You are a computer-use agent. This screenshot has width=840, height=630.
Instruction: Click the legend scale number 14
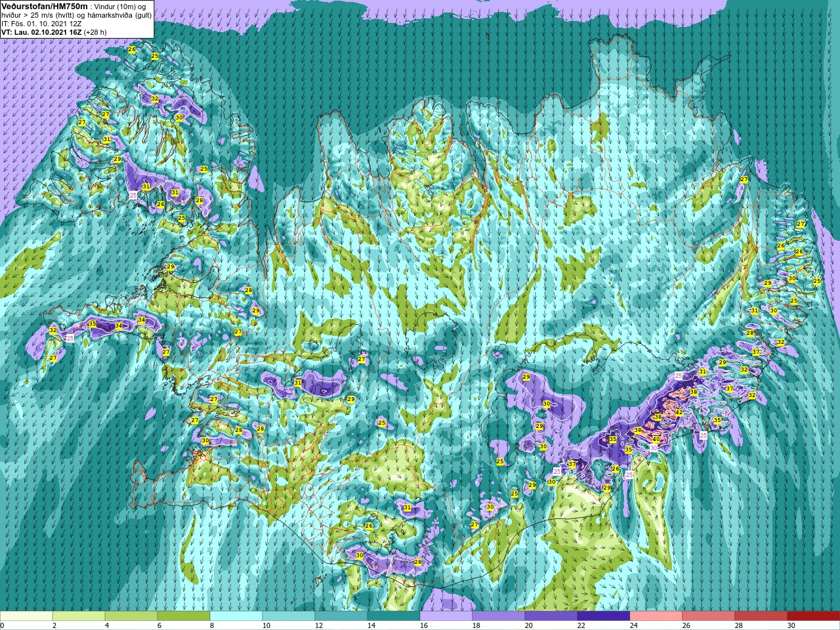click(x=371, y=625)
